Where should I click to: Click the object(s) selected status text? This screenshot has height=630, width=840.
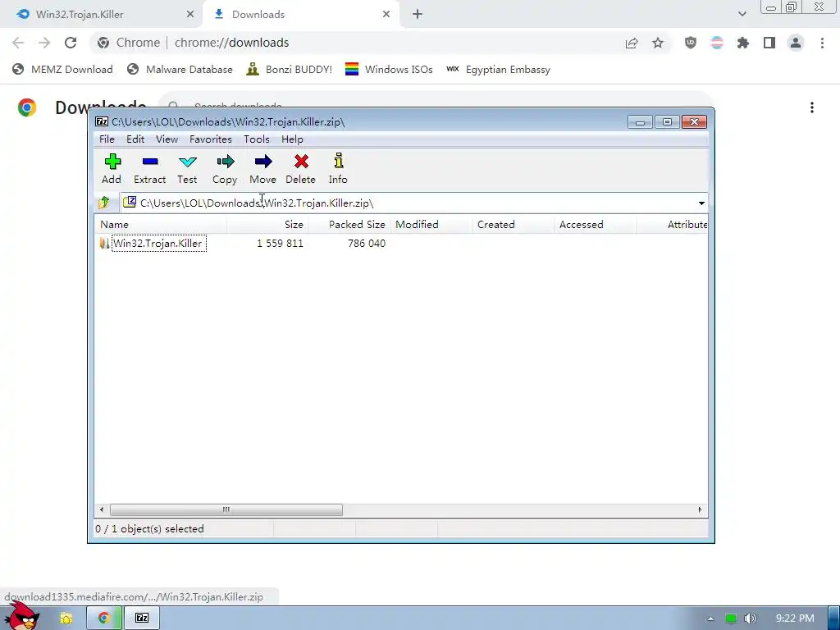[x=149, y=529]
